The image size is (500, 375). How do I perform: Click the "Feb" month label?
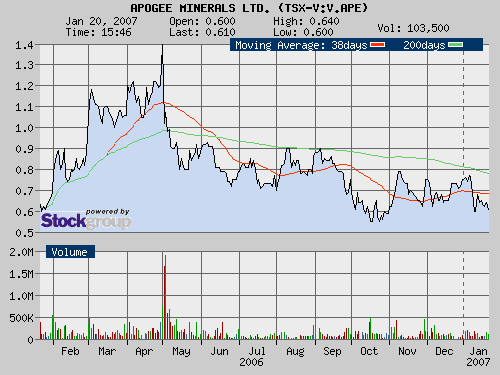tap(70, 351)
